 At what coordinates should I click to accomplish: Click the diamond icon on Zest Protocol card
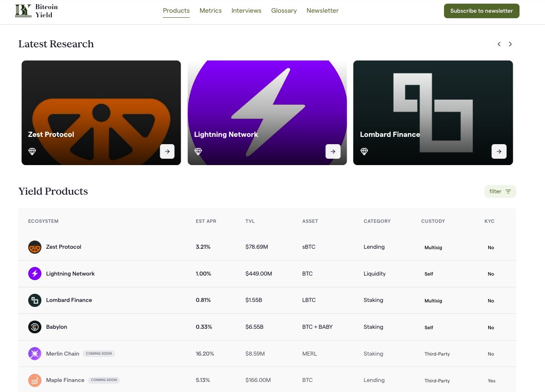(x=32, y=151)
